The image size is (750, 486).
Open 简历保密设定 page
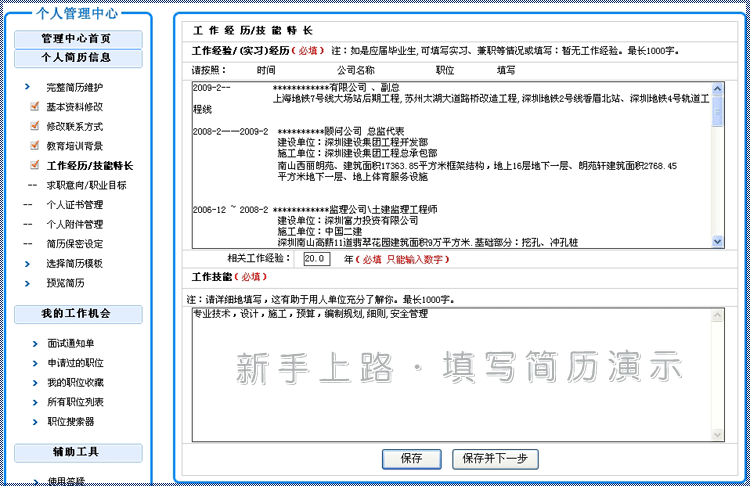click(75, 244)
